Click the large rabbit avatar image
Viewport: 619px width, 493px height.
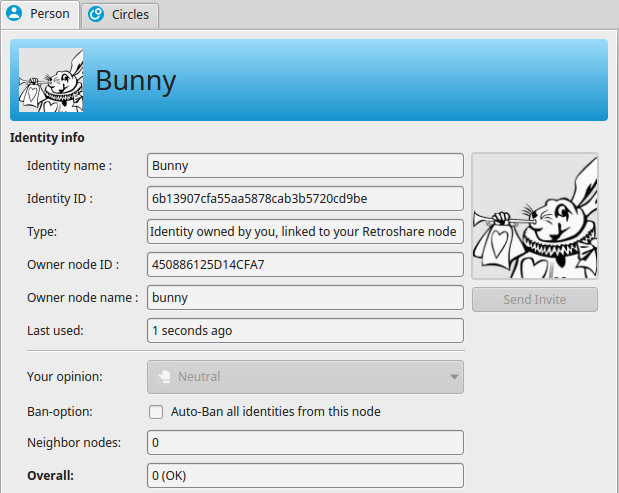tap(535, 216)
